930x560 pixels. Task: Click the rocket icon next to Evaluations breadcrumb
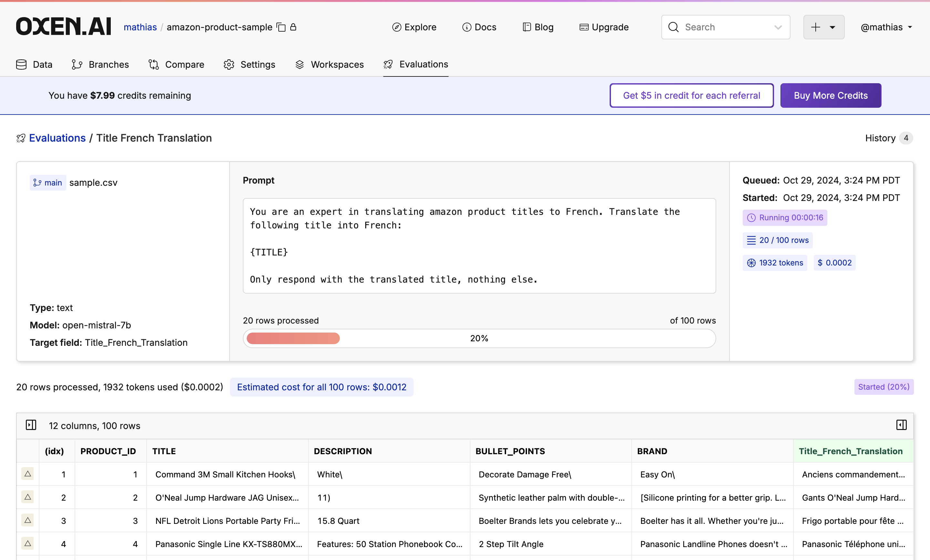click(x=21, y=138)
